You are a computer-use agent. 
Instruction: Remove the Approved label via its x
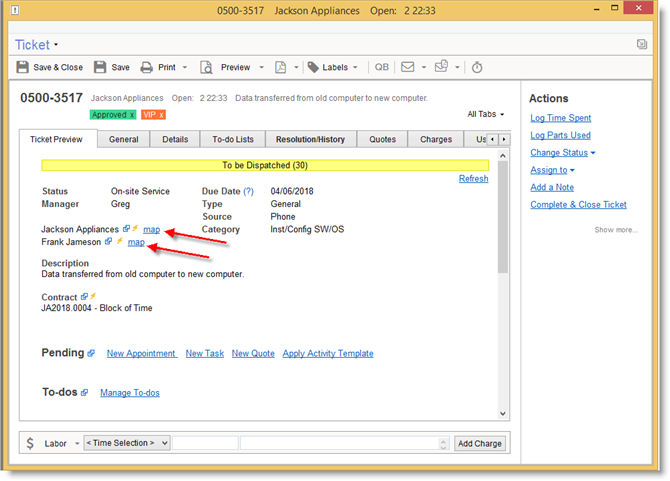132,115
